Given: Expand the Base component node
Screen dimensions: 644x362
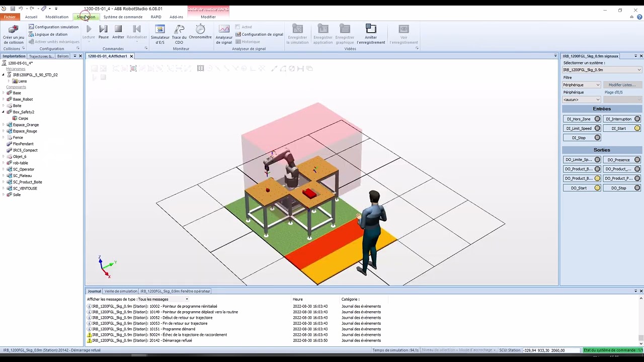Looking at the screenshot, I should (4, 93).
